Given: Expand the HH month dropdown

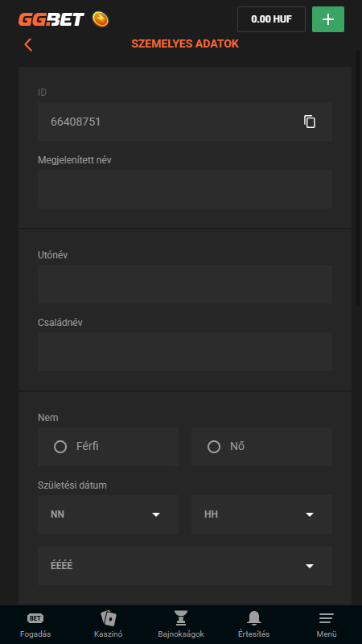Looking at the screenshot, I should (x=262, y=514).
